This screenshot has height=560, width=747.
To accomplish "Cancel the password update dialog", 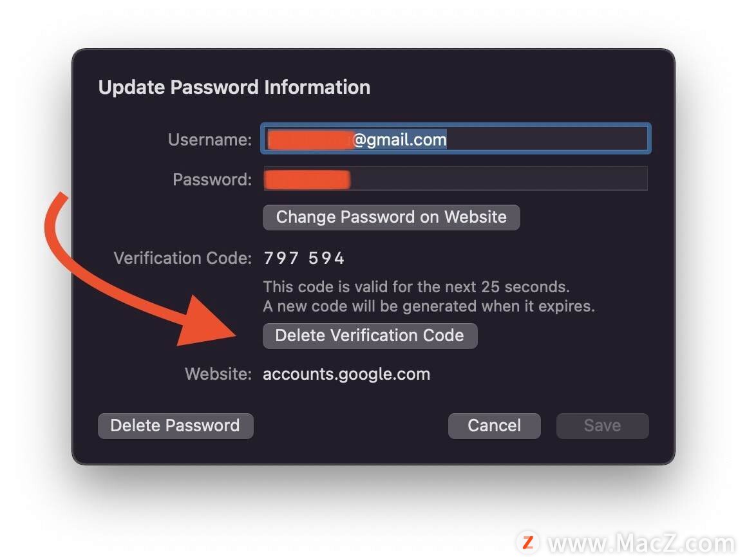I will point(494,425).
